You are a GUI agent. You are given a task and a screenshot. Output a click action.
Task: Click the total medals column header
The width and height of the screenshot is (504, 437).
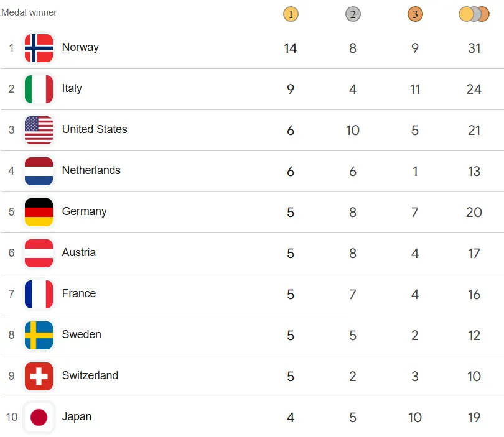point(474,14)
